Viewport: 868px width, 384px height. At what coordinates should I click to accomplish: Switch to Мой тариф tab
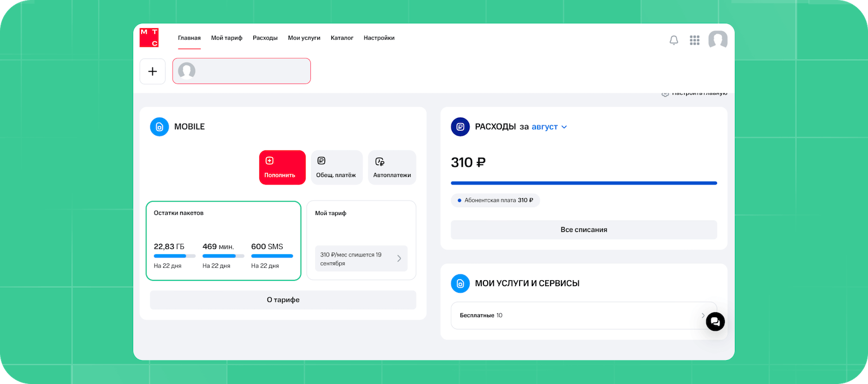pyautogui.click(x=227, y=38)
